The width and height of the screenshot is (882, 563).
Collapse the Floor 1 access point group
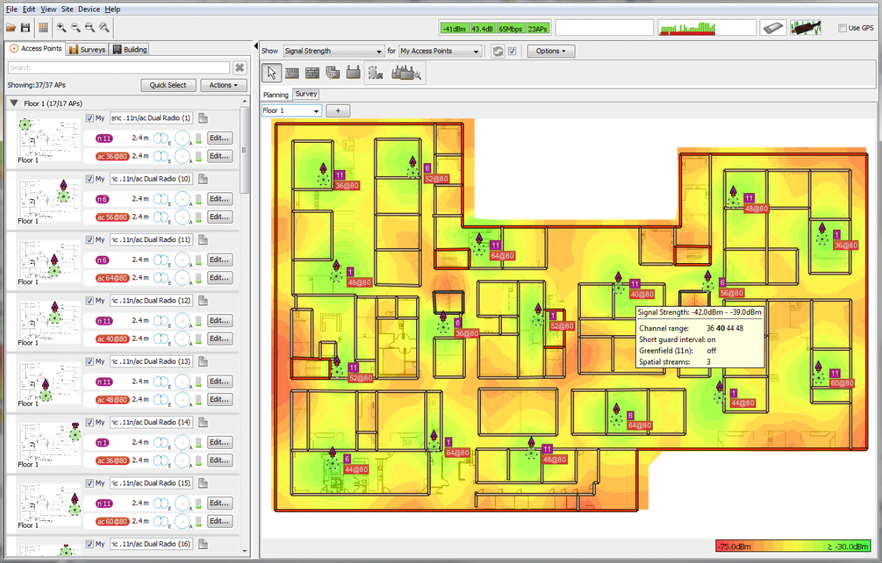[x=14, y=103]
